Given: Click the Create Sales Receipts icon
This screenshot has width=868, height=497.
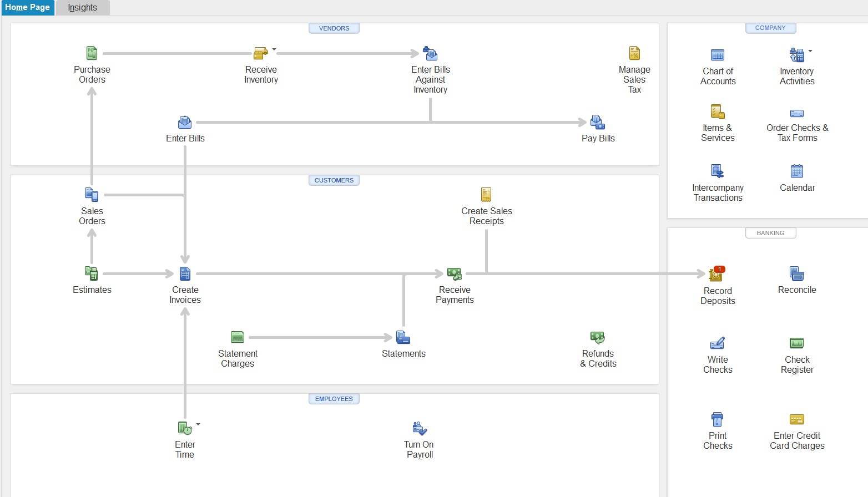Looking at the screenshot, I should point(486,195).
